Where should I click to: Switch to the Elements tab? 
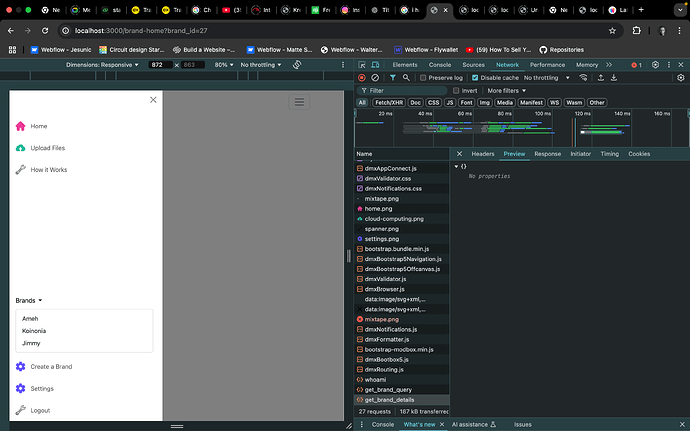(x=405, y=65)
